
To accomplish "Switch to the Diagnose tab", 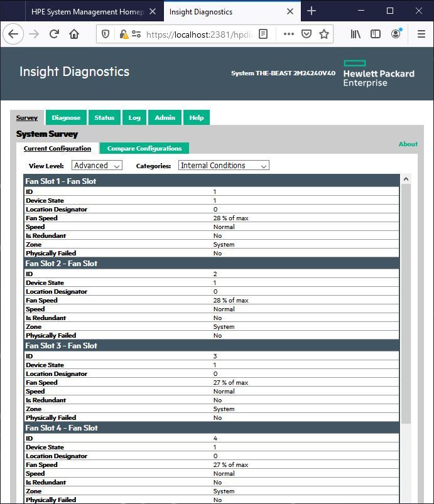I will pyautogui.click(x=66, y=117).
